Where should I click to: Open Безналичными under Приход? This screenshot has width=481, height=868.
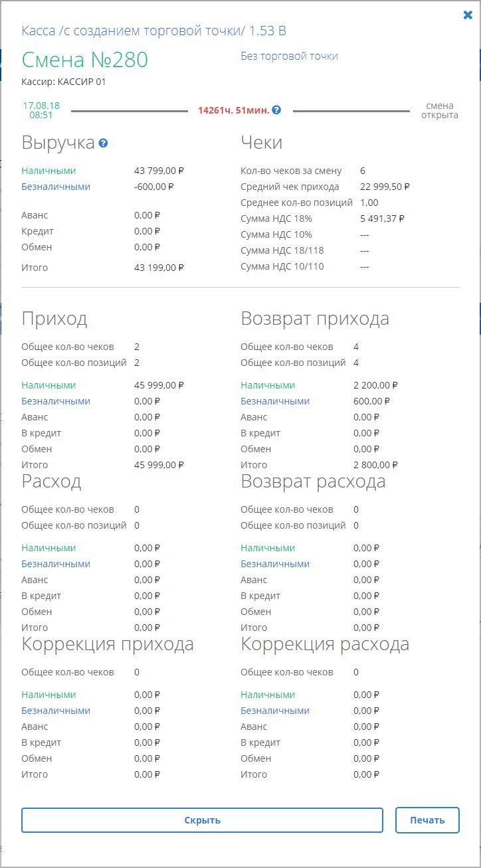56,401
